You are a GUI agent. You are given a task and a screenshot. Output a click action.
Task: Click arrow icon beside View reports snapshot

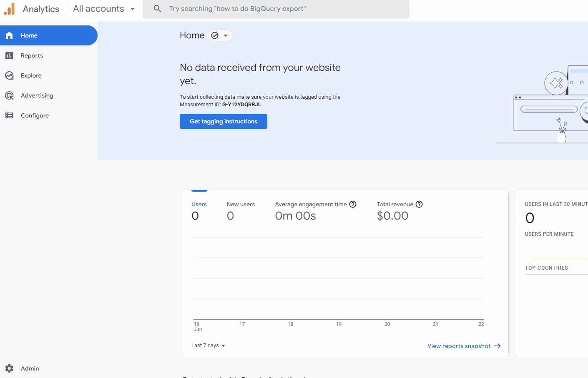pyautogui.click(x=498, y=346)
